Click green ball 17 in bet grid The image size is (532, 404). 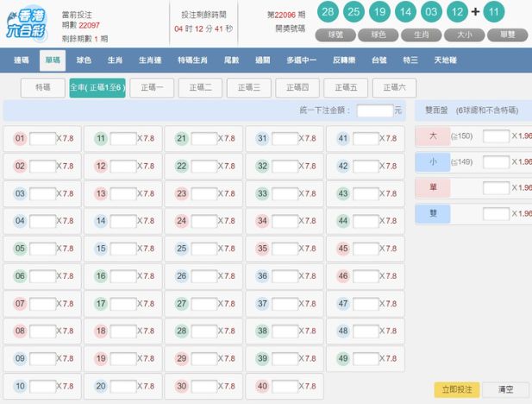pyautogui.click(x=101, y=303)
